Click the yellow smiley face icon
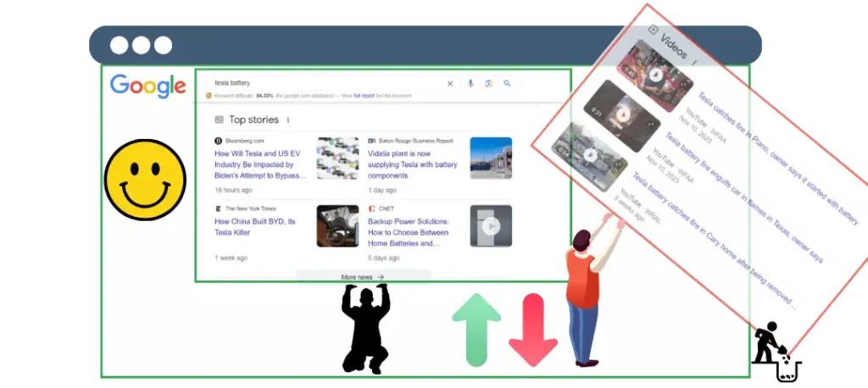868x388 pixels. [145, 180]
